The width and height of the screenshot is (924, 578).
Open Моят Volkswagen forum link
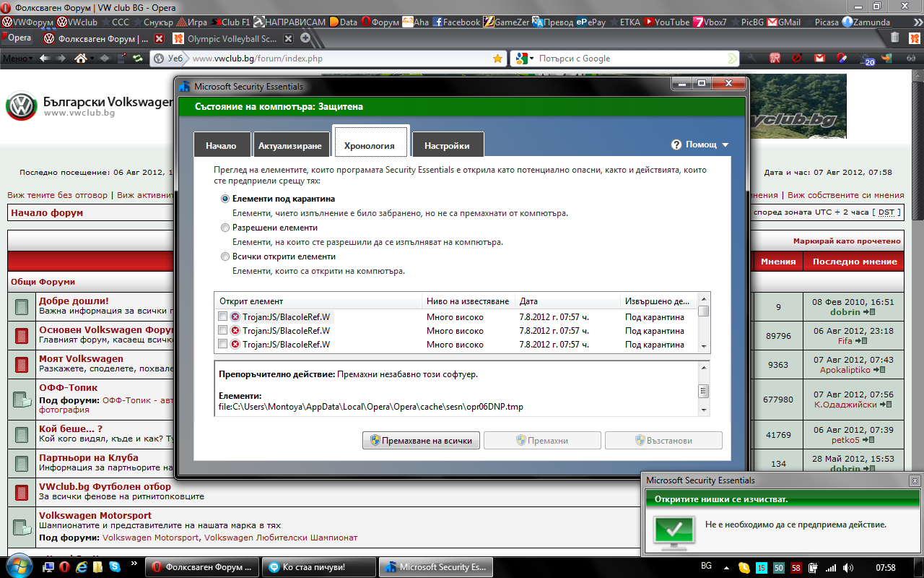tap(81, 358)
